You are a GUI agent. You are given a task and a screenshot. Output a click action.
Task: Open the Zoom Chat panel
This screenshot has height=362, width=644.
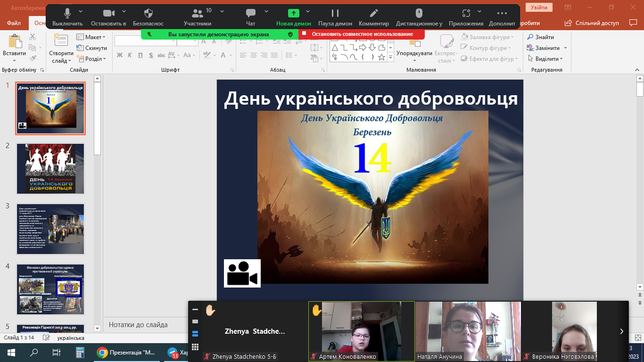point(251,14)
